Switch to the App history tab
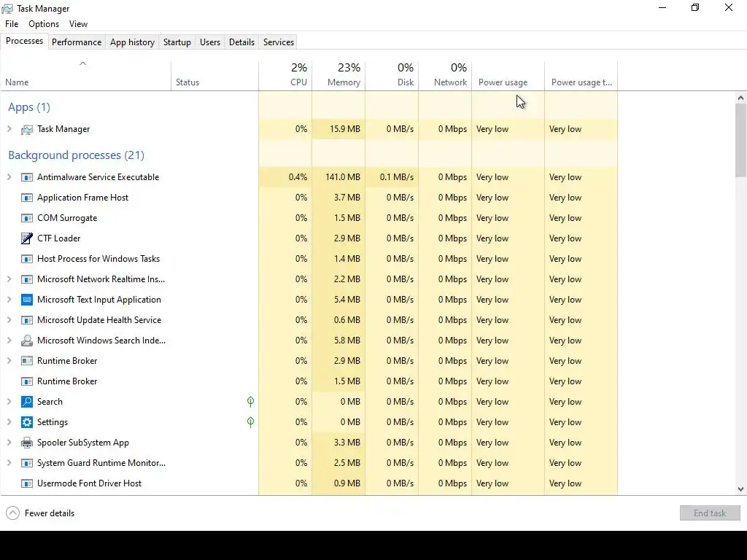Viewport: 747px width, 560px height. click(133, 42)
